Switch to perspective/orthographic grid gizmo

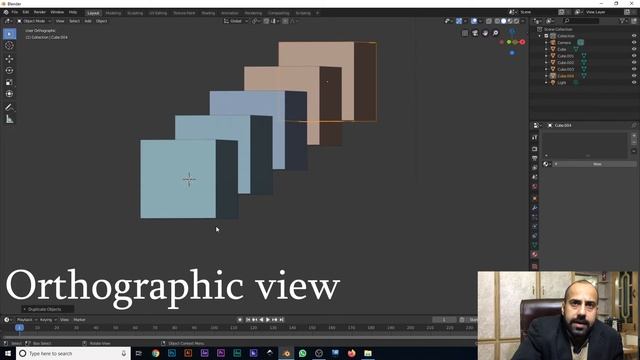[465, 33]
